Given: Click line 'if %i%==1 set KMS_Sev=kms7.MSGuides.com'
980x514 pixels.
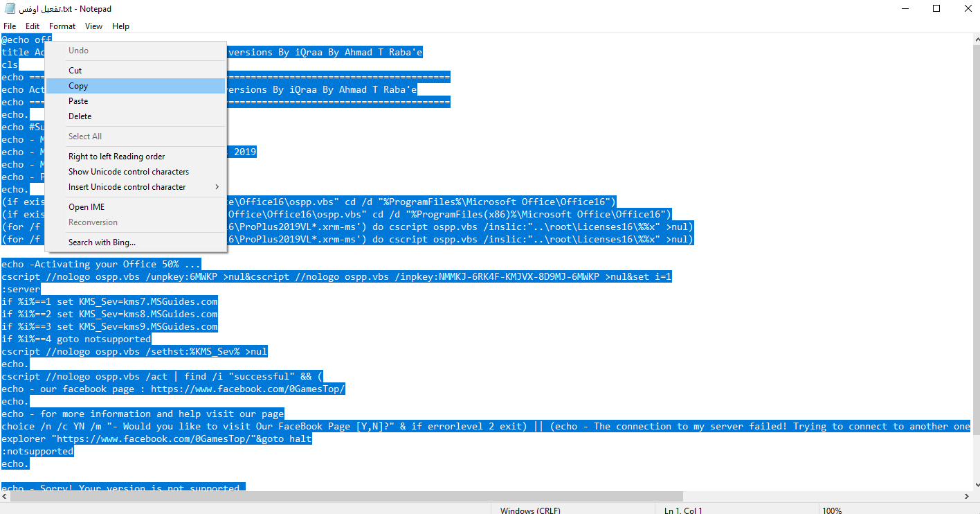Looking at the screenshot, I should pos(109,302).
